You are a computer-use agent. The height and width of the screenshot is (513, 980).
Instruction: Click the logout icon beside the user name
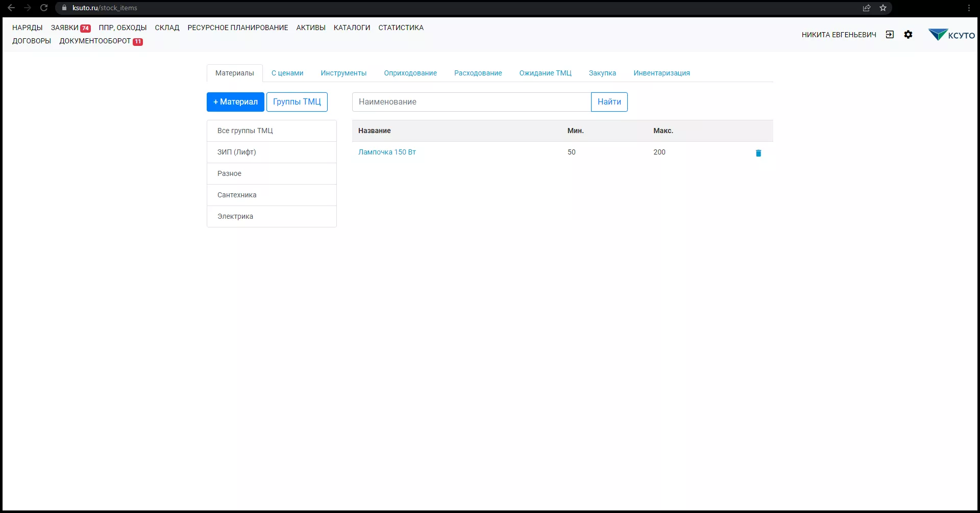[x=890, y=35]
